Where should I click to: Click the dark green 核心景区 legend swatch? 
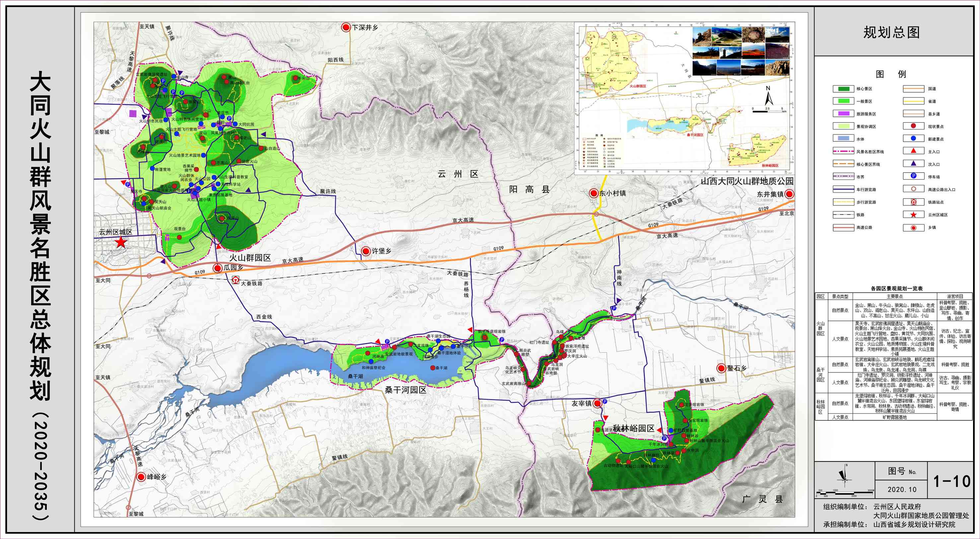point(843,89)
